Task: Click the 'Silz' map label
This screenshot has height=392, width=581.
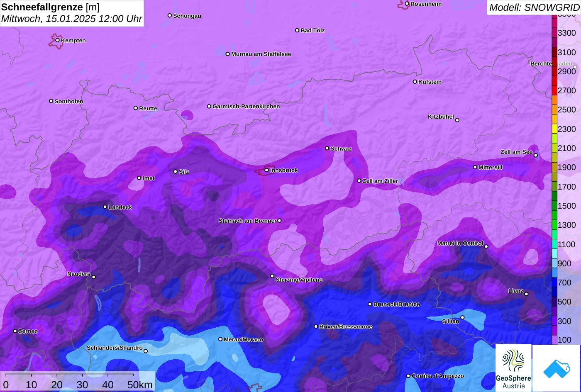Action: (184, 172)
